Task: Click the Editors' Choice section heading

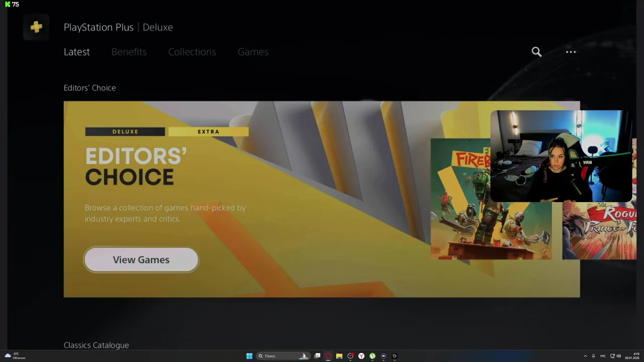Action: point(90,88)
